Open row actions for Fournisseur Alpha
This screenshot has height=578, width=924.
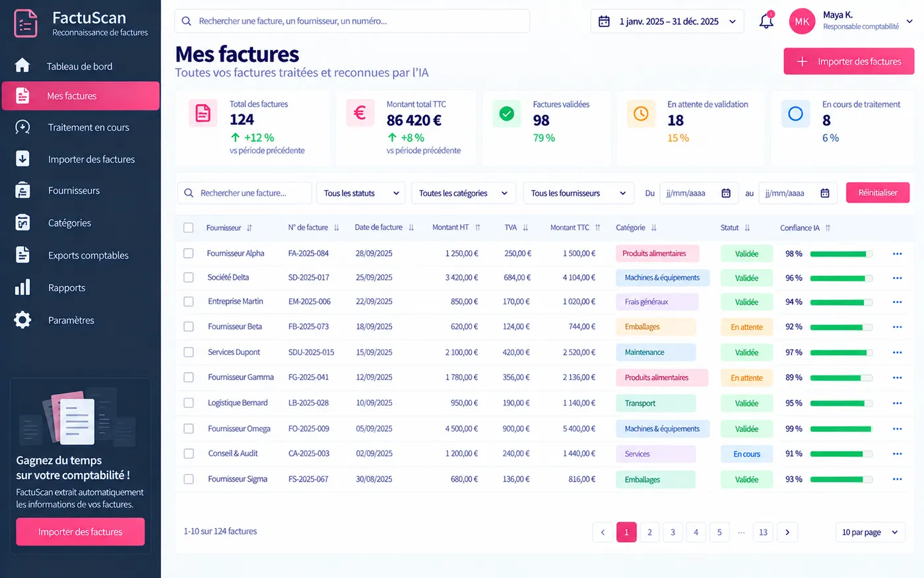(897, 254)
